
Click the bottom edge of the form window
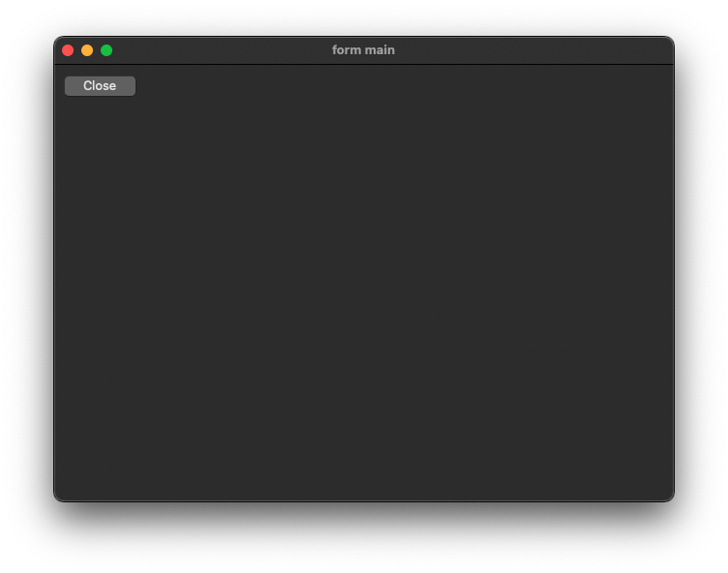coord(364,499)
